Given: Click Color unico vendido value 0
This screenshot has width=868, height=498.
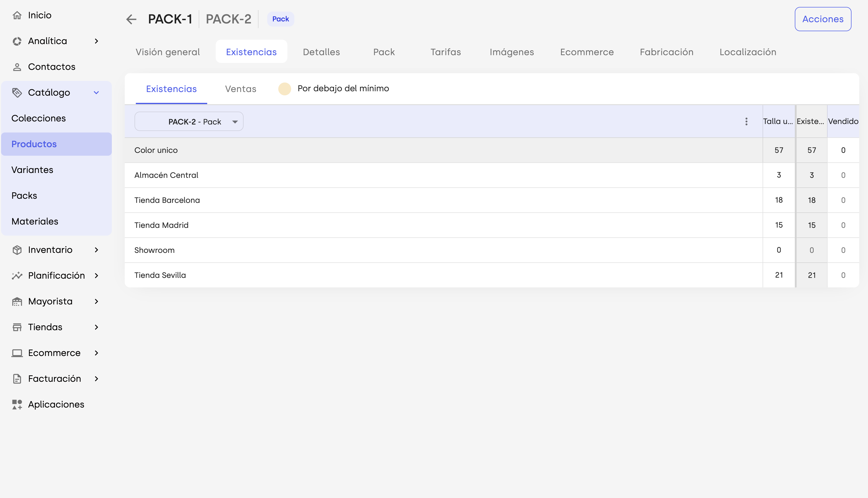Looking at the screenshot, I should pos(843,150).
